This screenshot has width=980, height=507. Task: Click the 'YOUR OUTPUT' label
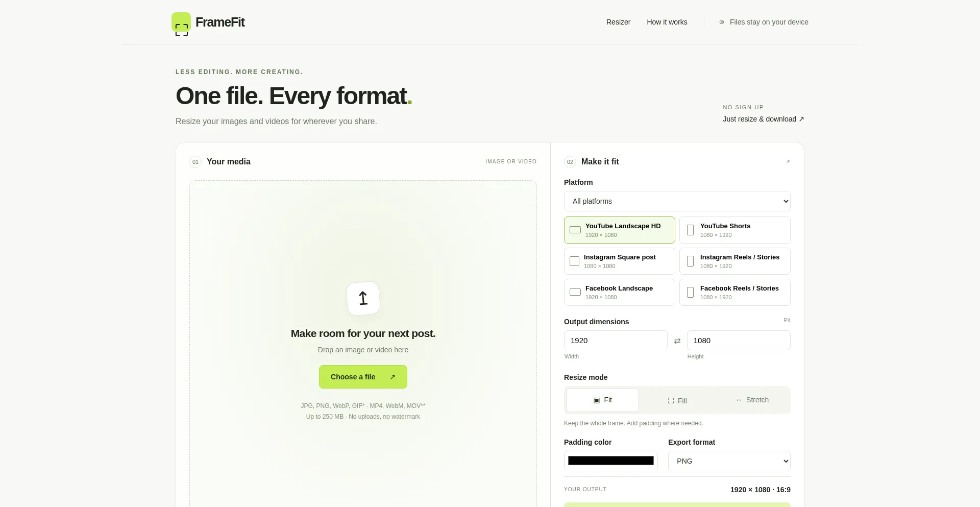585,489
